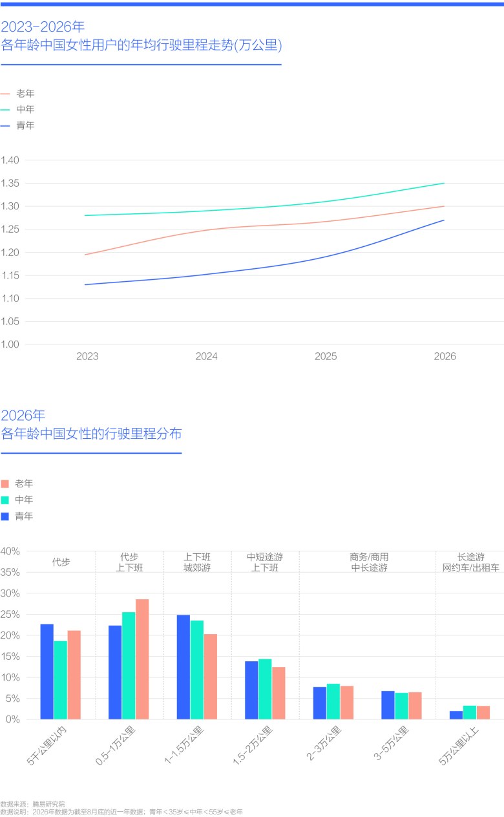Click the "商务/商用 中长途游" column header

click(369, 562)
